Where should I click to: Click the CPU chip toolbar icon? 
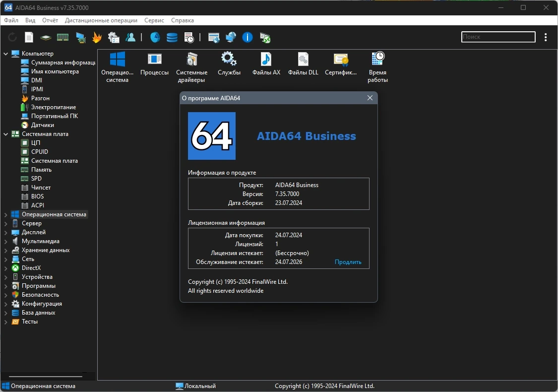point(46,37)
